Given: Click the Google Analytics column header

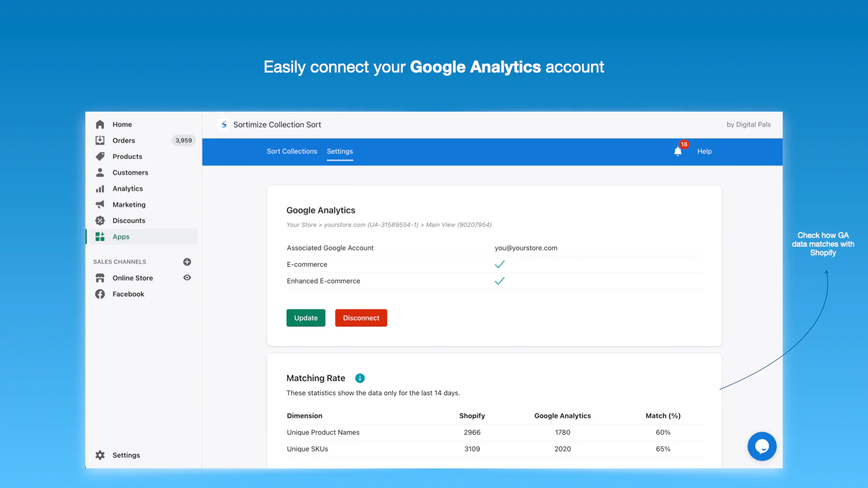Looking at the screenshot, I should coord(563,416).
